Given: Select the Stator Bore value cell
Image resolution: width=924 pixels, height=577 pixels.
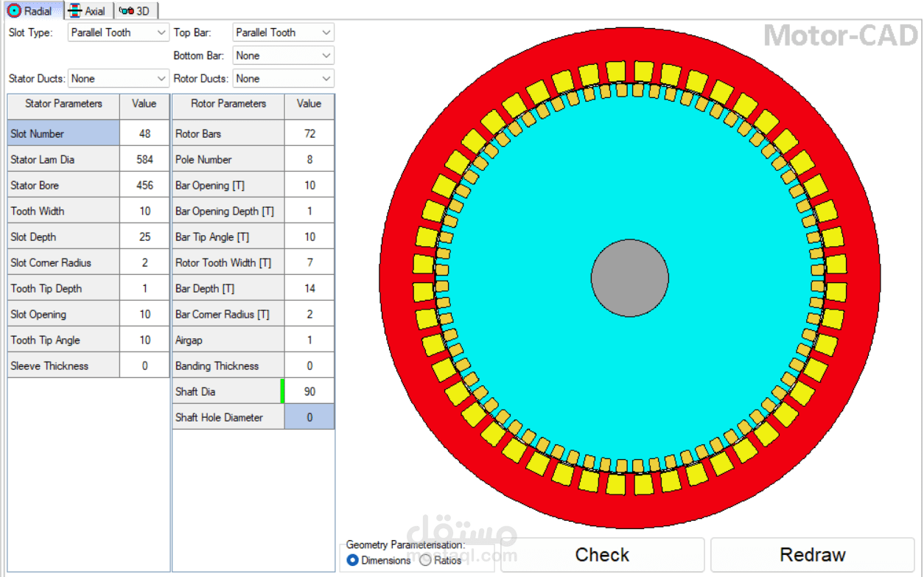Looking at the screenshot, I should click(x=144, y=185).
